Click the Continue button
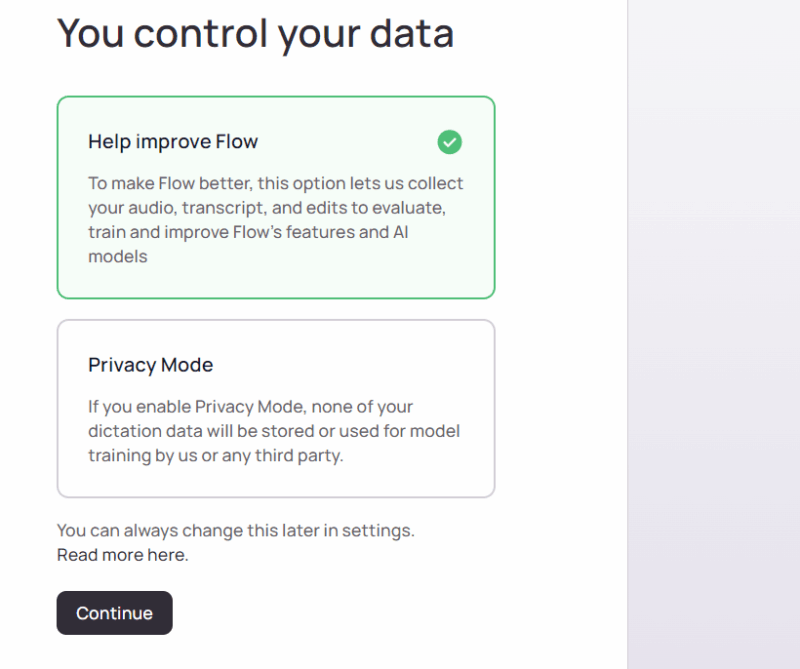The height and width of the screenshot is (669, 800). click(114, 613)
